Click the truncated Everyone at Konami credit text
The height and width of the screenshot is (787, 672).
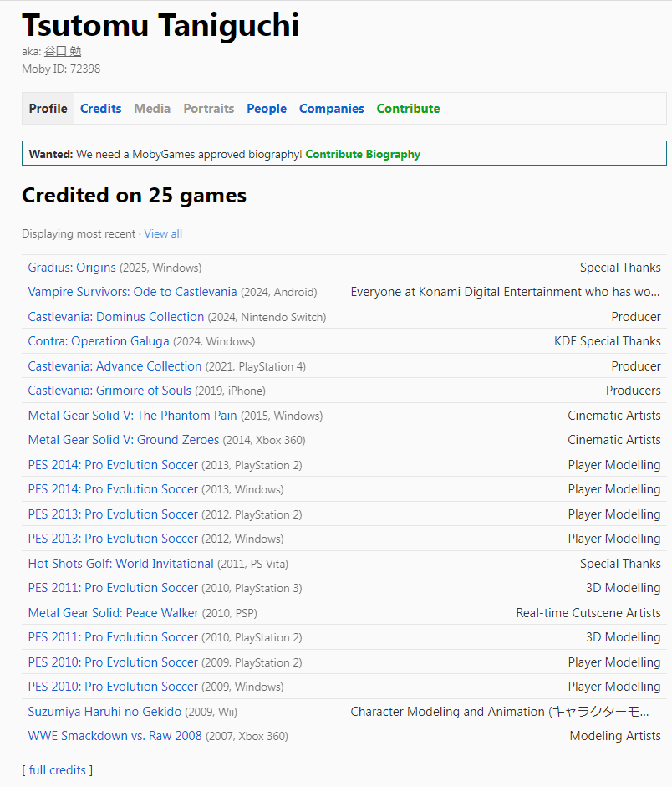pyautogui.click(x=505, y=292)
